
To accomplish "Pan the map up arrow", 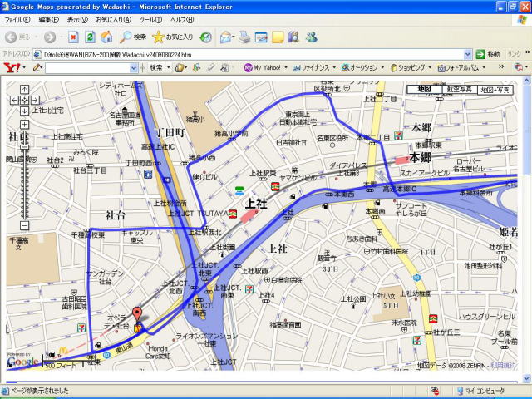I will point(24,90).
